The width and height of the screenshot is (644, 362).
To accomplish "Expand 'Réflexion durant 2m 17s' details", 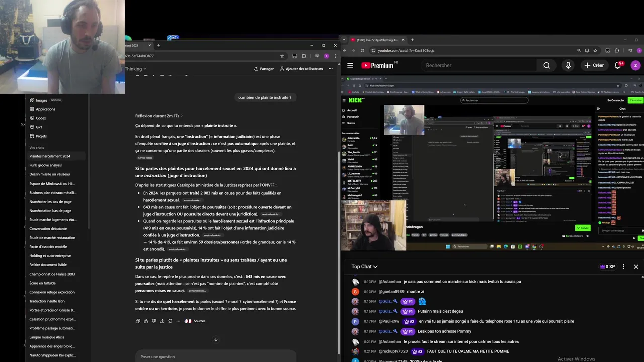I will coord(158,116).
